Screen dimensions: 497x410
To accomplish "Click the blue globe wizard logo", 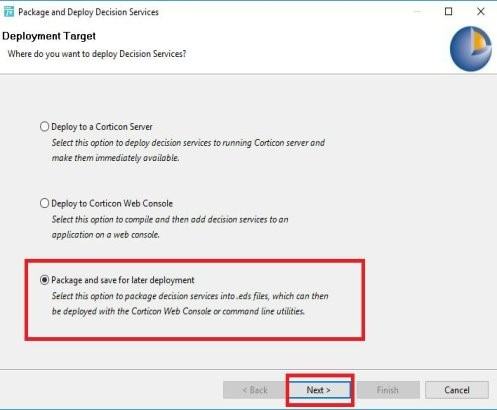I will (471, 49).
